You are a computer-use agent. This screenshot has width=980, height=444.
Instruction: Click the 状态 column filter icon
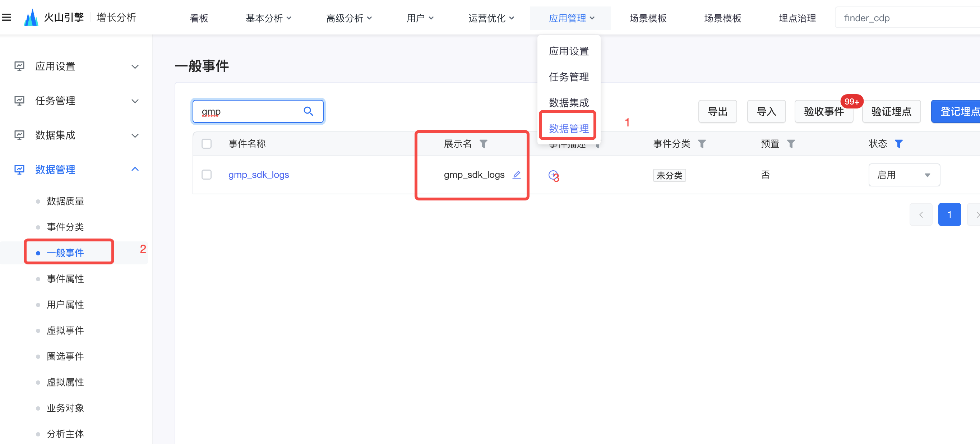898,144
